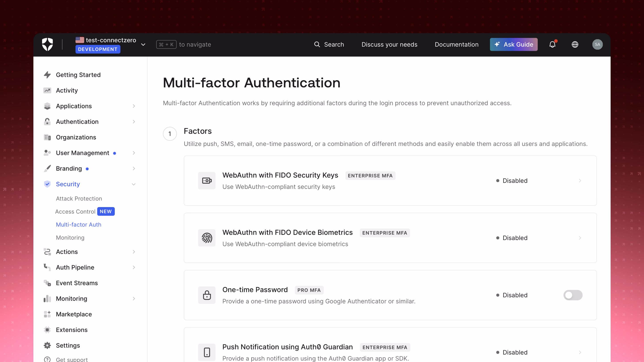Open the notifications bell

[552, 44]
